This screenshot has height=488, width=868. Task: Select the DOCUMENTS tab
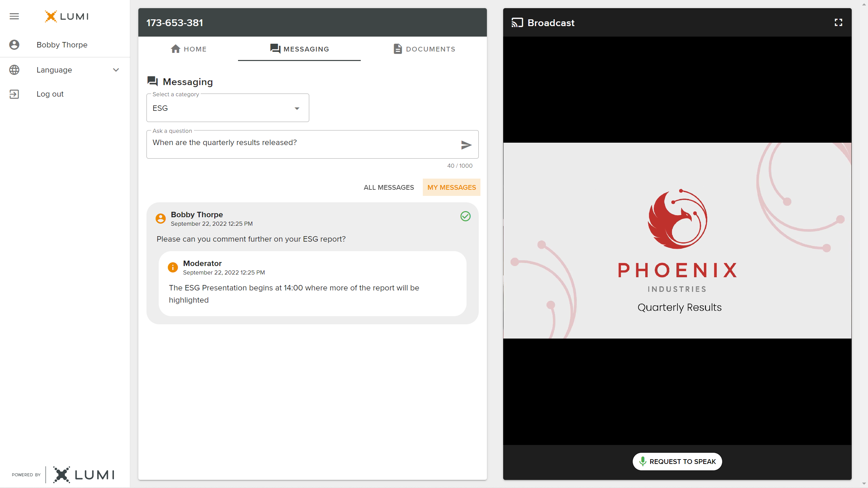(x=424, y=49)
